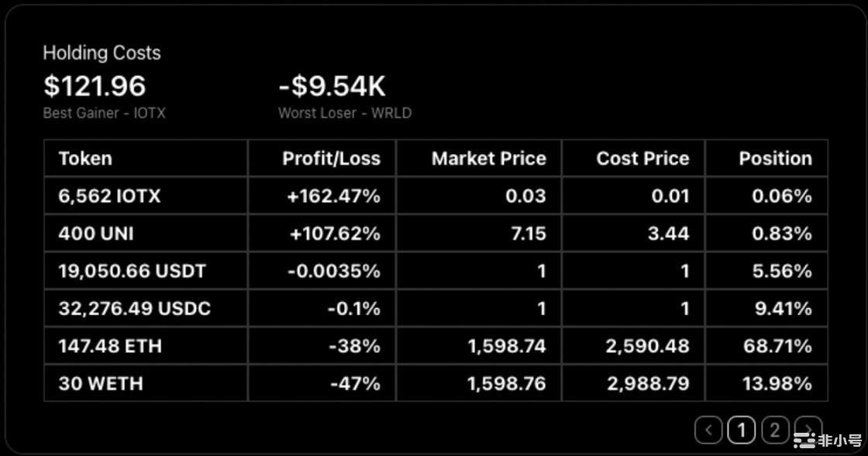Click the ETH 68.71% position cell

pyautogui.click(x=777, y=345)
